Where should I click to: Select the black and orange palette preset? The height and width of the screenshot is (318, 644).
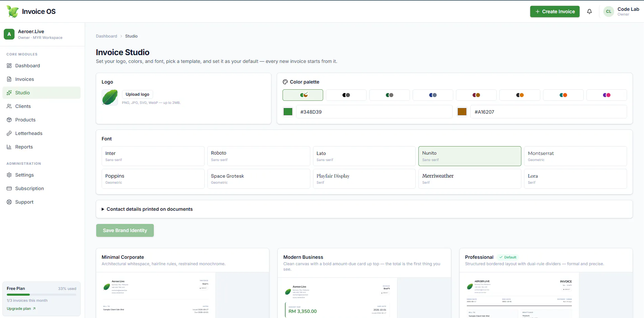520,95
